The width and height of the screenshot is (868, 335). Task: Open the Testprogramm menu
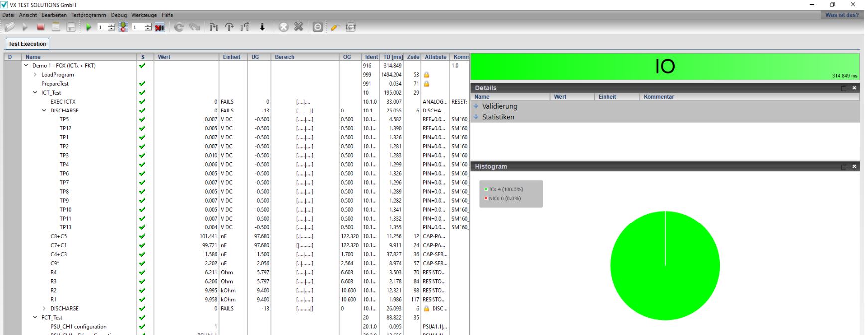pos(89,15)
